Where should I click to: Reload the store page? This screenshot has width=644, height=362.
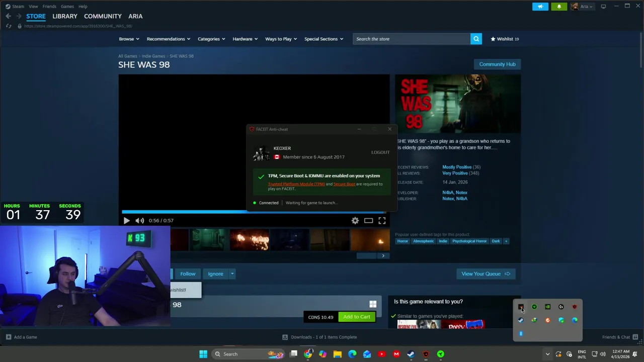tap(8, 26)
